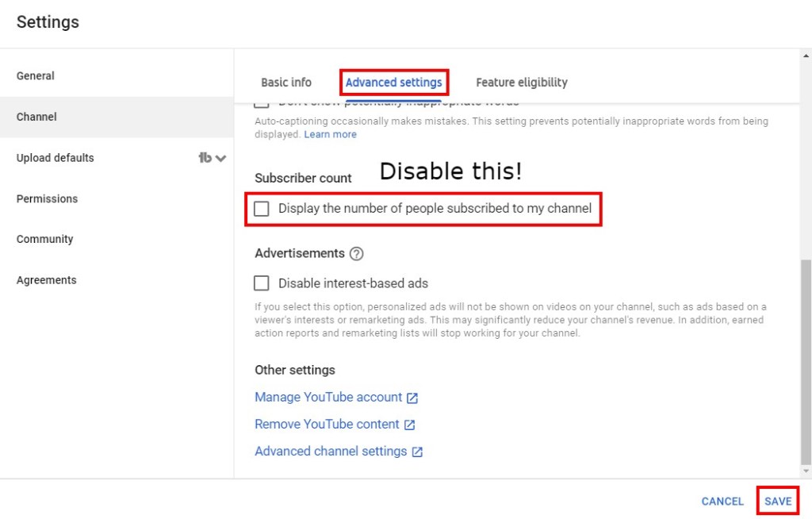Viewport: 812px width, 519px height.
Task: Click the CANCEL button
Action: tap(722, 502)
